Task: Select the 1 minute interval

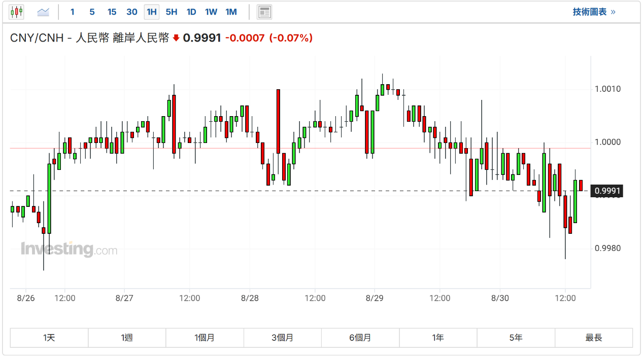Action: click(x=73, y=12)
